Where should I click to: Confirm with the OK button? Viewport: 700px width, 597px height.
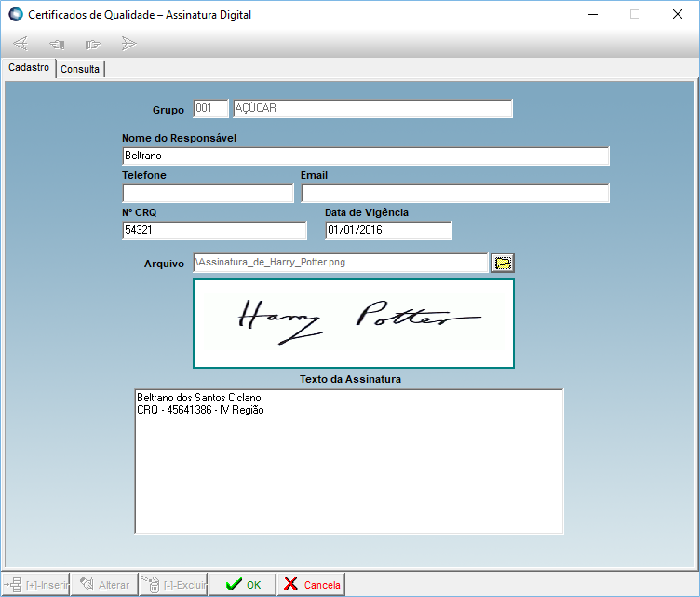(243, 585)
